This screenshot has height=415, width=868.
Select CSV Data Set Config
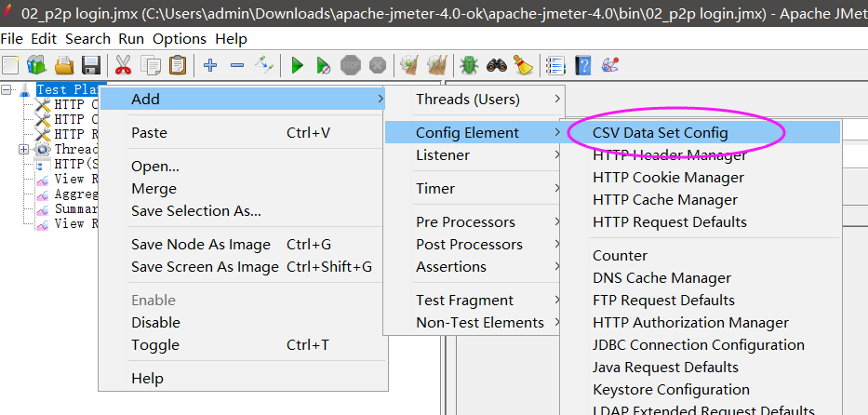(701, 133)
